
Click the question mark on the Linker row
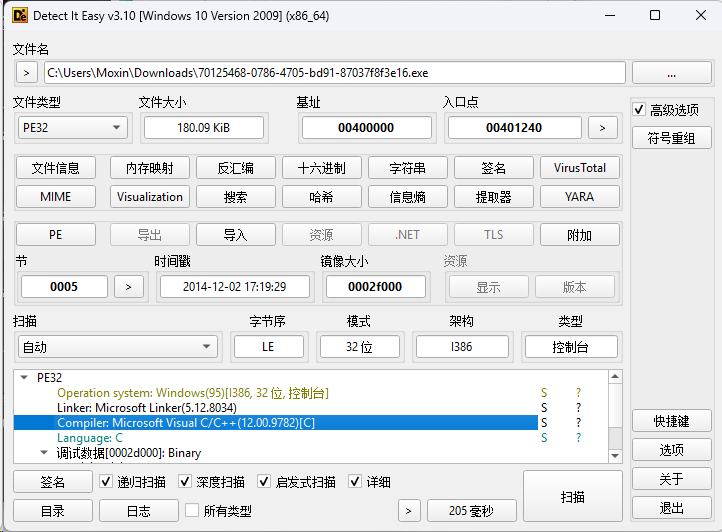coord(577,408)
